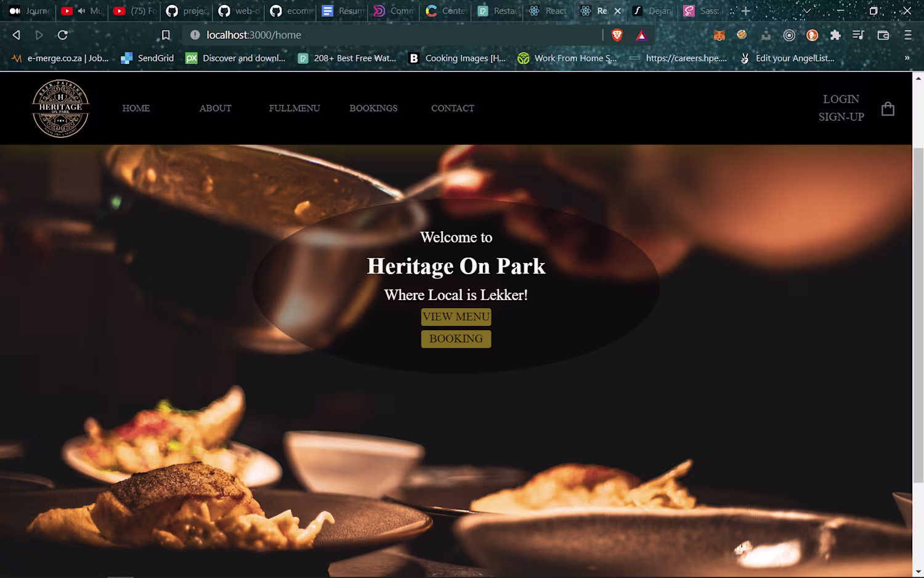Expand the tab search chevron

(806, 10)
